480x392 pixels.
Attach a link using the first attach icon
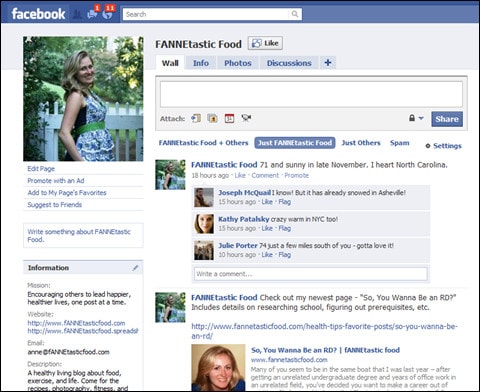pyautogui.click(x=196, y=118)
